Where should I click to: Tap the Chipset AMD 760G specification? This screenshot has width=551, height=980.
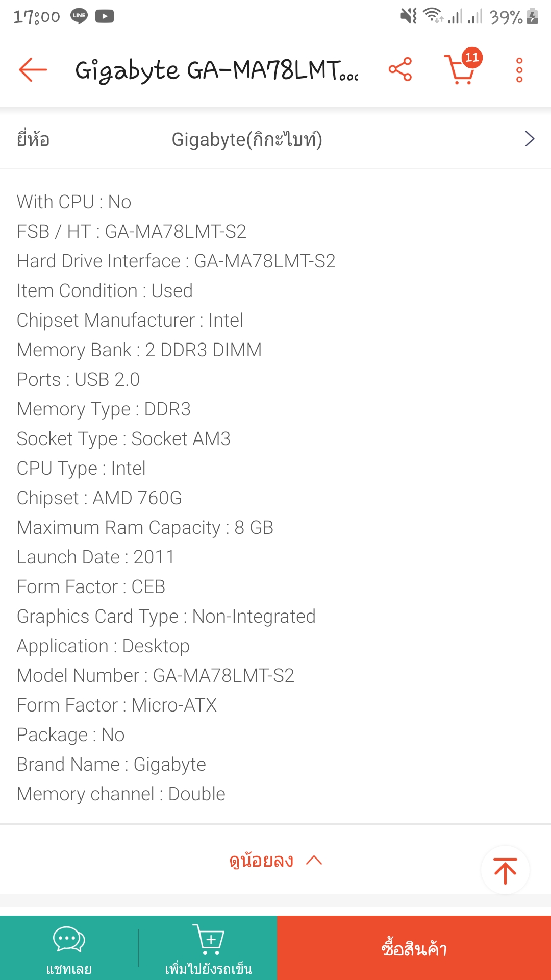coord(99,498)
